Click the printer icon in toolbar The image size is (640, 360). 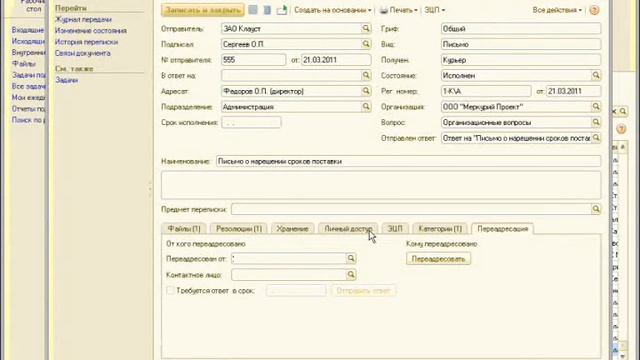384,10
